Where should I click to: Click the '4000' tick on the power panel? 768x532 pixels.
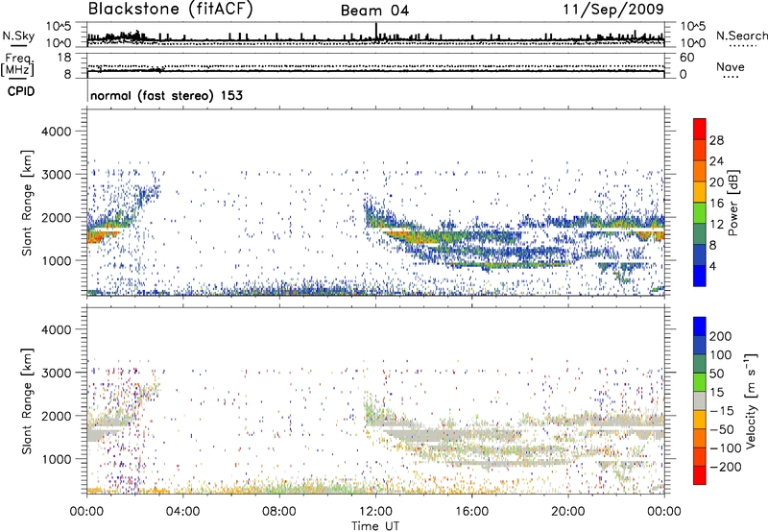(57, 132)
